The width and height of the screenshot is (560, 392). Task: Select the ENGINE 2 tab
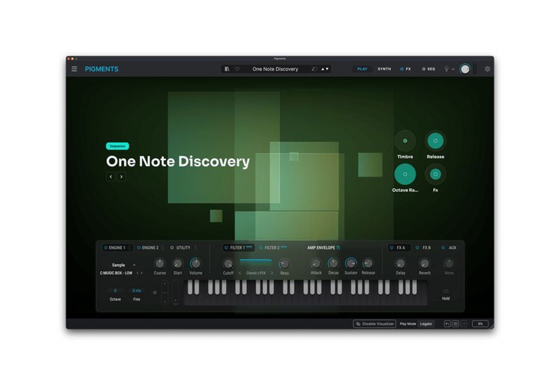pos(150,248)
